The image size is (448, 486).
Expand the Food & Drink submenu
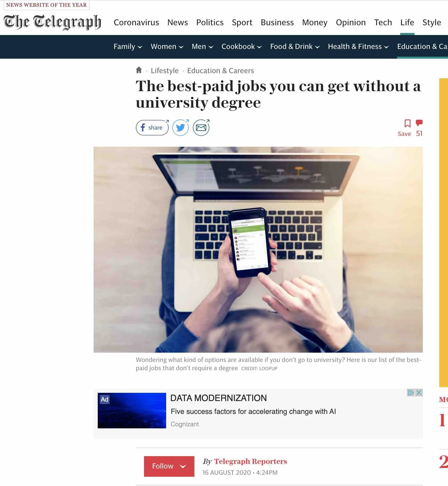pos(295,47)
